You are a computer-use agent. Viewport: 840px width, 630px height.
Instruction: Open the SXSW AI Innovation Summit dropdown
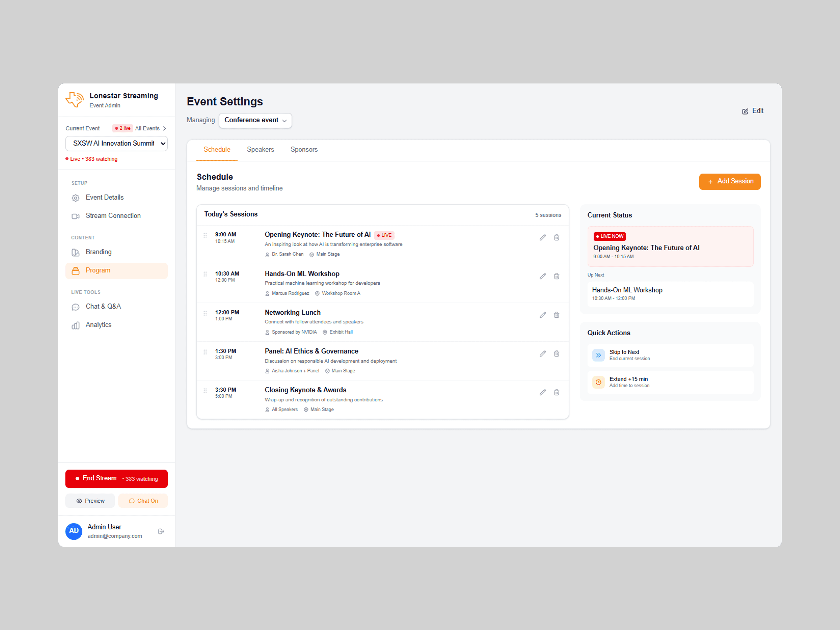click(x=116, y=143)
